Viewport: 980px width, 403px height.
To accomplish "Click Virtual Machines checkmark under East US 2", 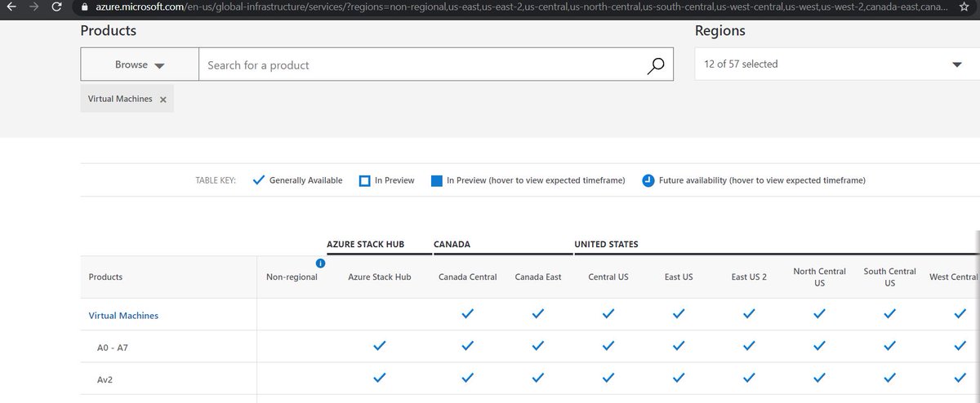I will click(x=749, y=314).
